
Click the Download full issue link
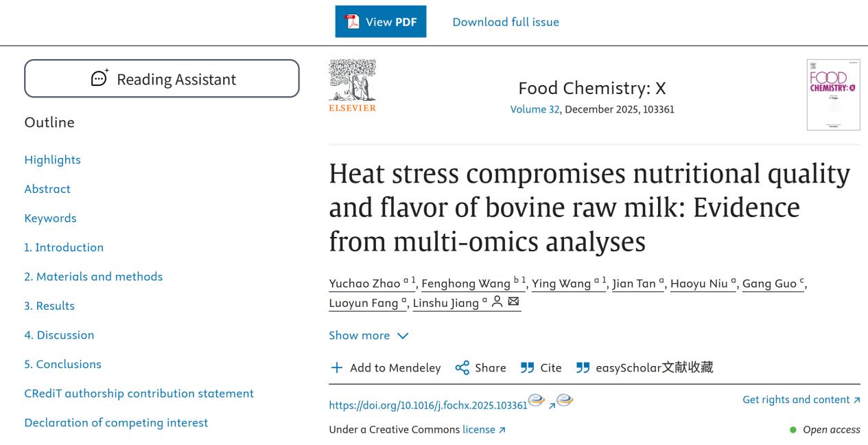506,22
